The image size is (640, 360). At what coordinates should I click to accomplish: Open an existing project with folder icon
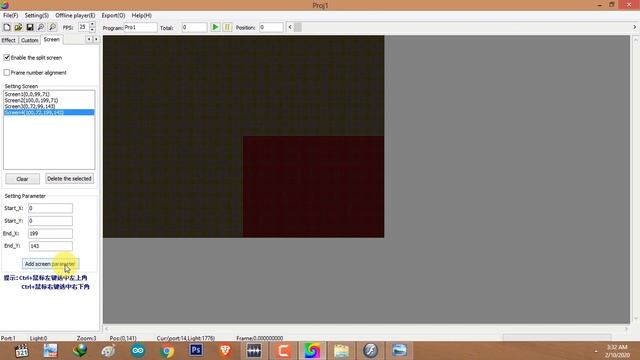click(x=18, y=27)
